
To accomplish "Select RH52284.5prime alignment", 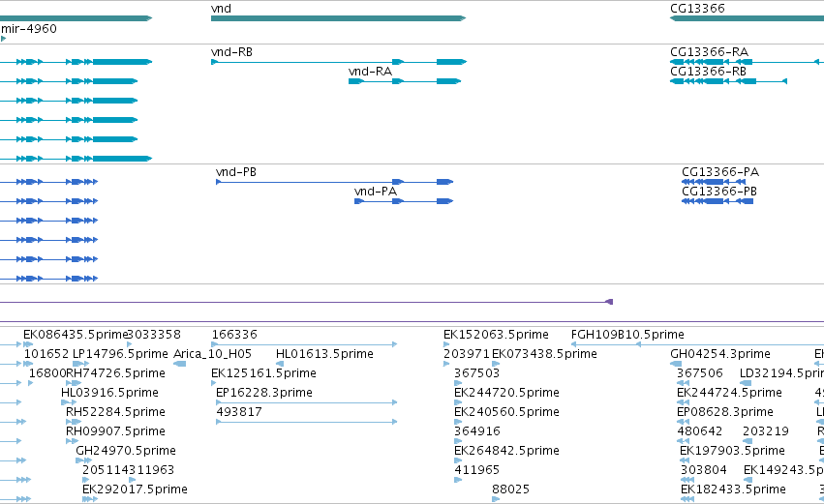I will click(74, 422).
